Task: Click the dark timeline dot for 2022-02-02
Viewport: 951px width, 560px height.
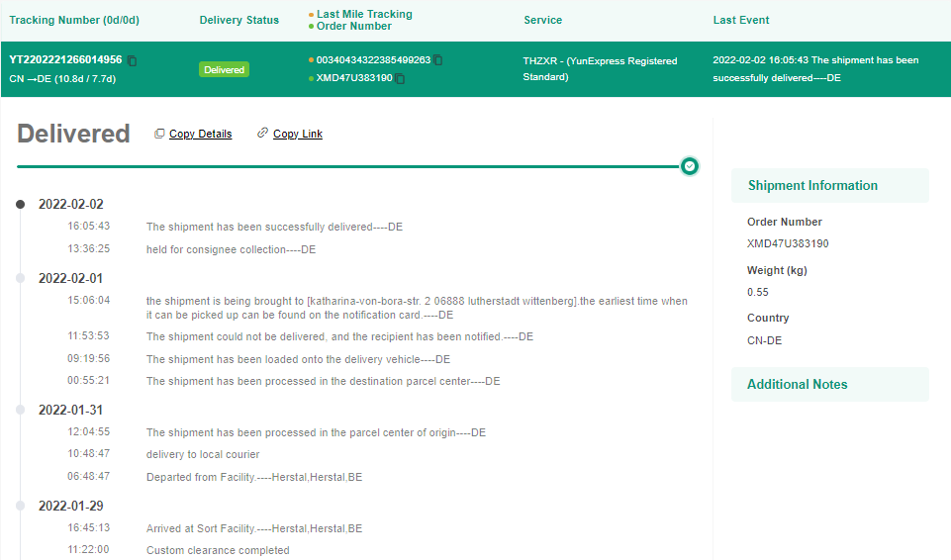Action: [20, 205]
